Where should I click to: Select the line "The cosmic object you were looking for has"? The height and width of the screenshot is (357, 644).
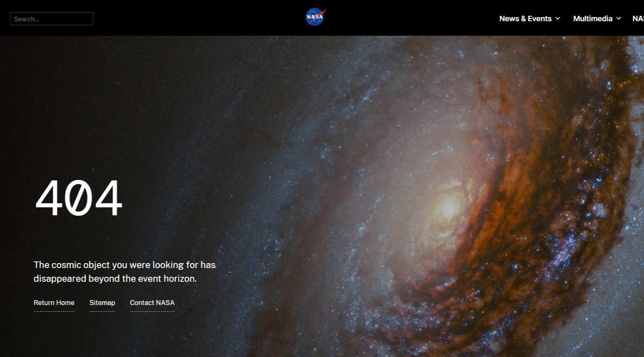click(x=125, y=265)
